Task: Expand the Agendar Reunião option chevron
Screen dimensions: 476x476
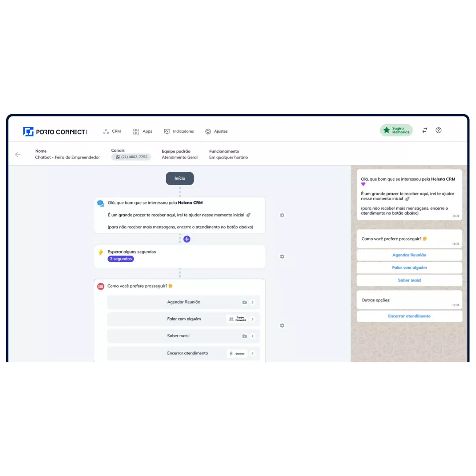Action: 253,302
